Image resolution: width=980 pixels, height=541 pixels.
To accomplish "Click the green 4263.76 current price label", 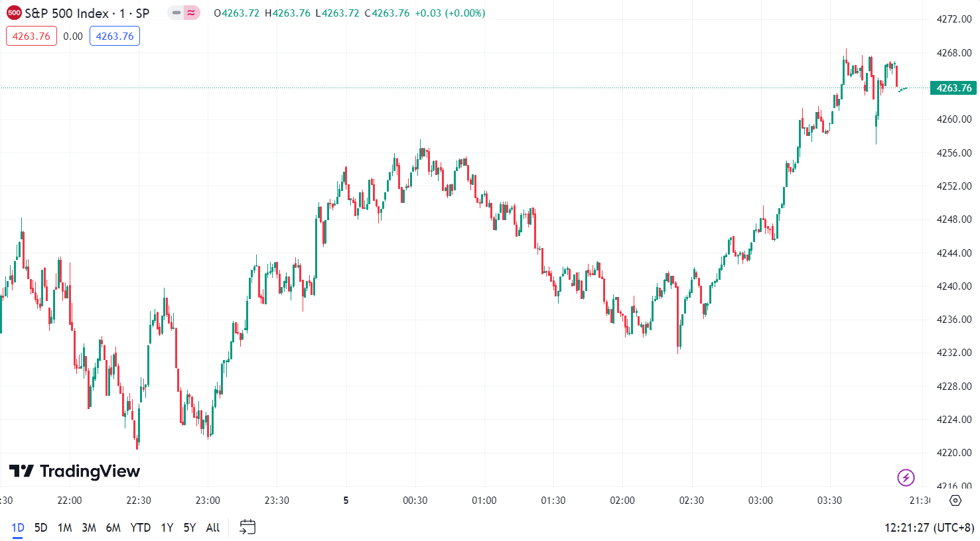I will click(953, 88).
